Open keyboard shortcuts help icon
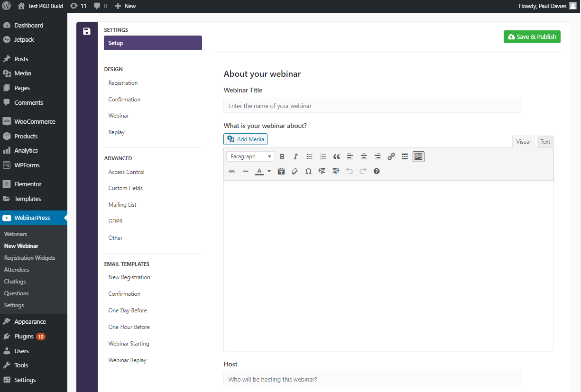581x392 pixels. point(377,171)
